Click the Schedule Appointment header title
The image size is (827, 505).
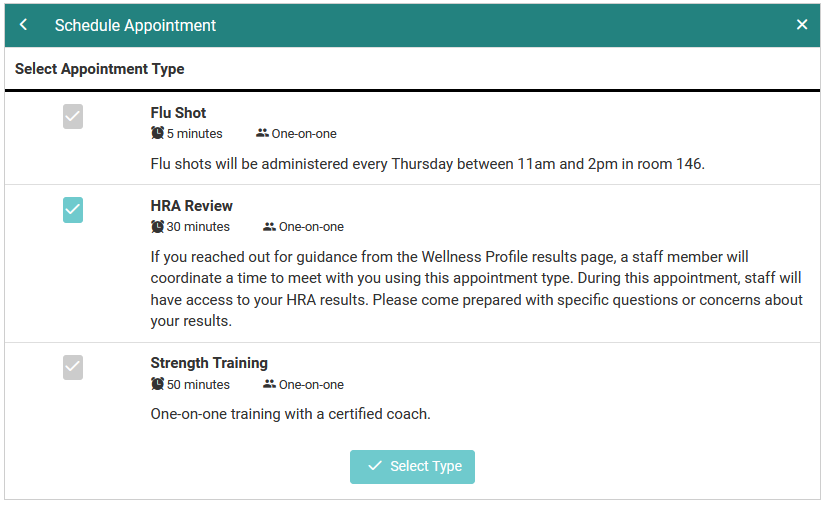[x=135, y=25]
